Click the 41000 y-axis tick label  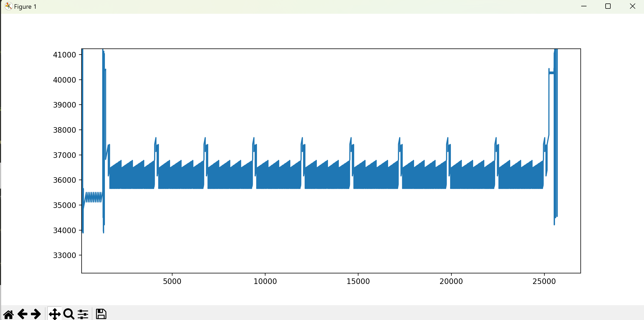(64, 55)
